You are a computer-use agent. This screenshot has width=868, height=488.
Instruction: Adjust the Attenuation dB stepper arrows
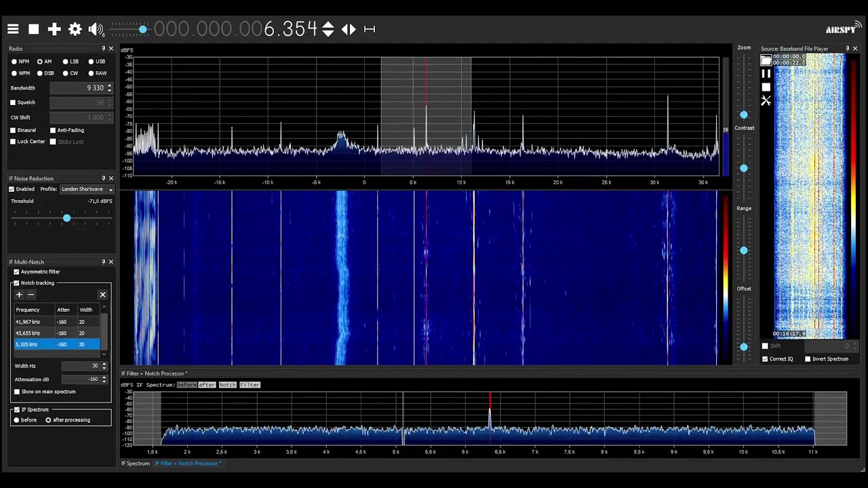click(x=104, y=380)
